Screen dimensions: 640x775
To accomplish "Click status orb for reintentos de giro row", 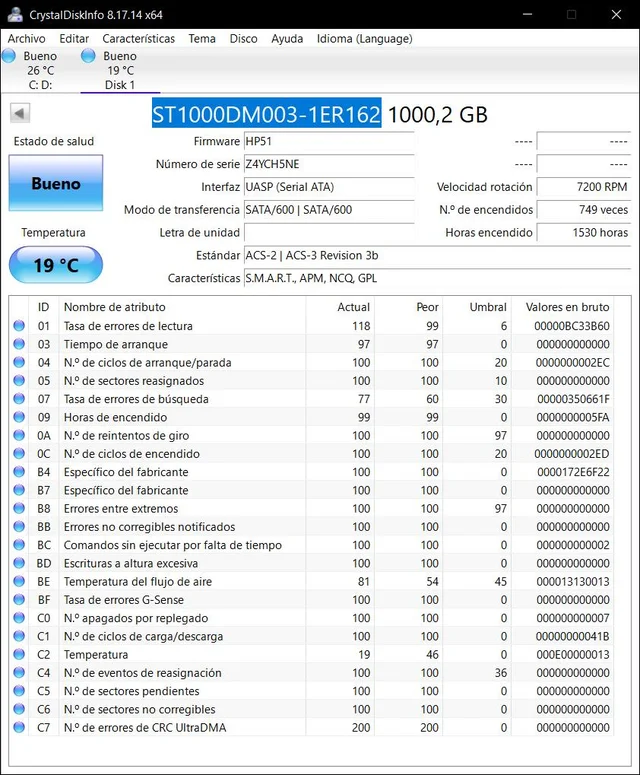I will [x=19, y=435].
